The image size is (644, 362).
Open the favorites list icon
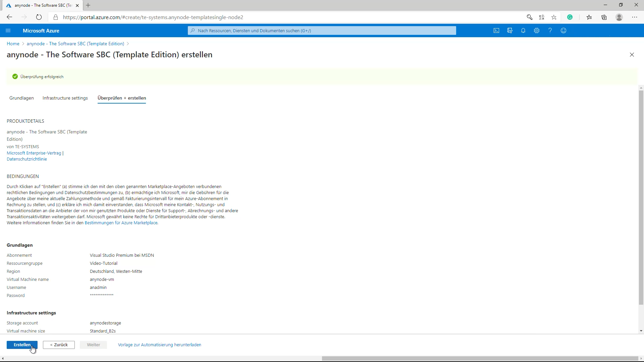(x=589, y=17)
